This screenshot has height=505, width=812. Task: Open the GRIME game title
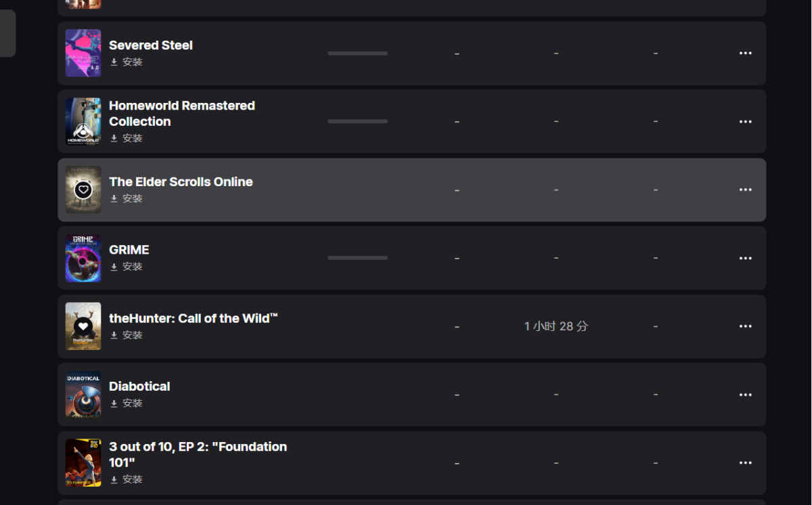tap(129, 250)
